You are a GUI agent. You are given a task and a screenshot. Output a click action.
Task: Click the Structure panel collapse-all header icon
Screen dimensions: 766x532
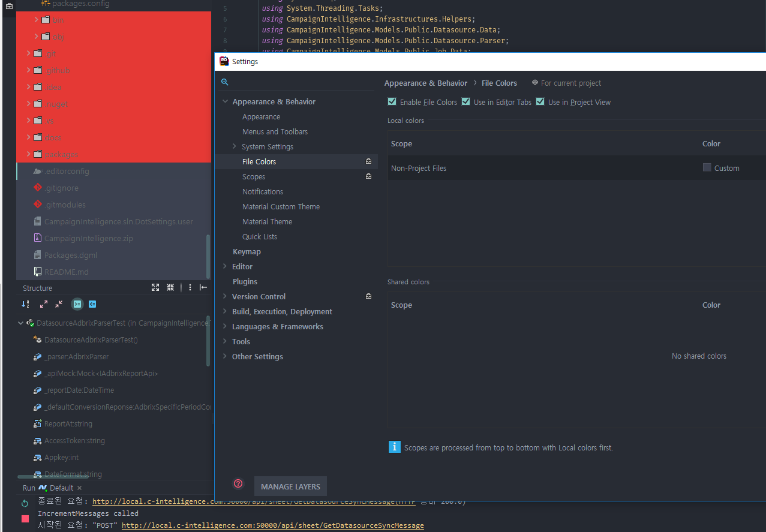tap(170, 287)
